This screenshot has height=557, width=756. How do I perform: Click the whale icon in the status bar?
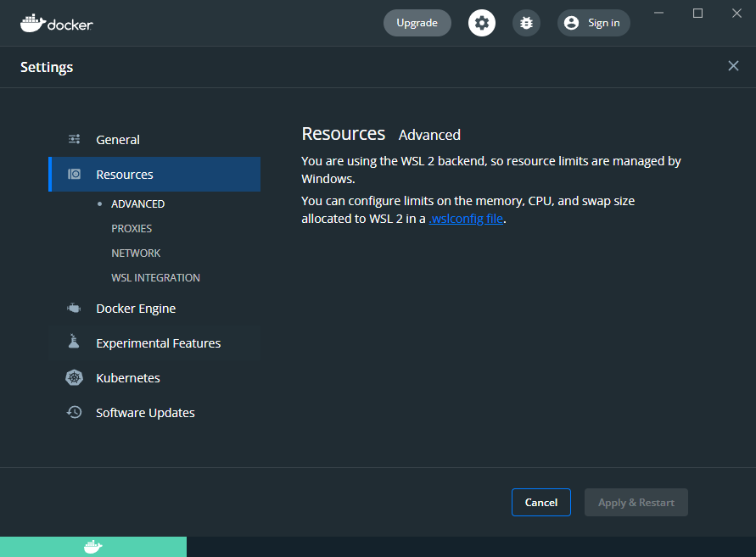[x=93, y=547]
